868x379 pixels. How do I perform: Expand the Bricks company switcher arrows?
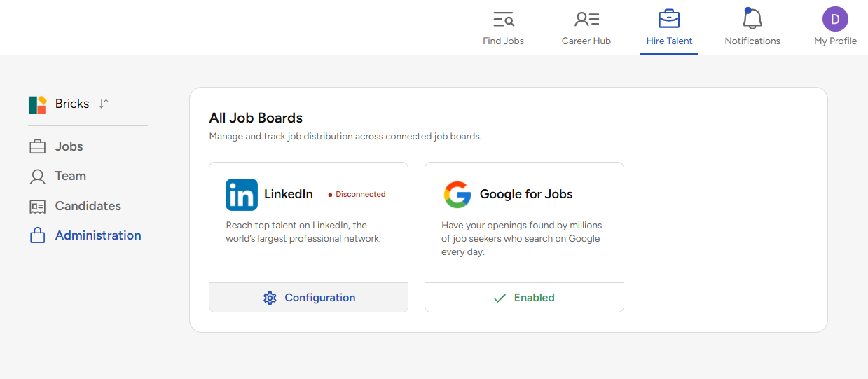[104, 104]
